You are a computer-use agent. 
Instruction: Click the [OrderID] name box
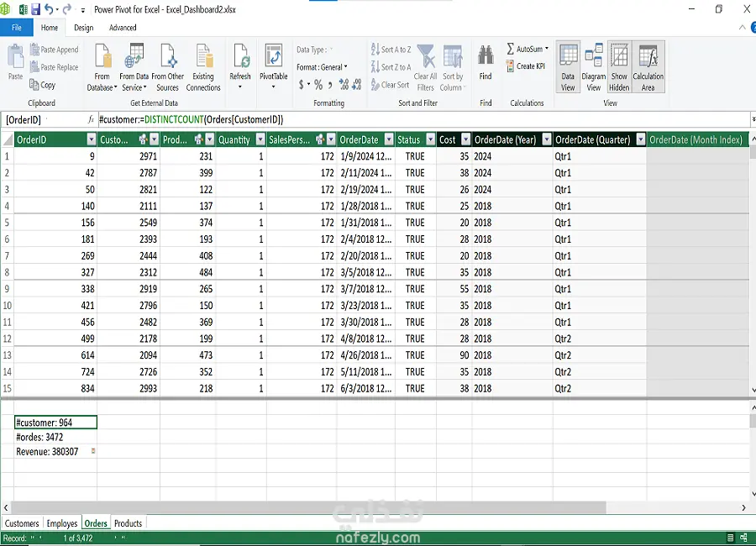click(x=44, y=119)
